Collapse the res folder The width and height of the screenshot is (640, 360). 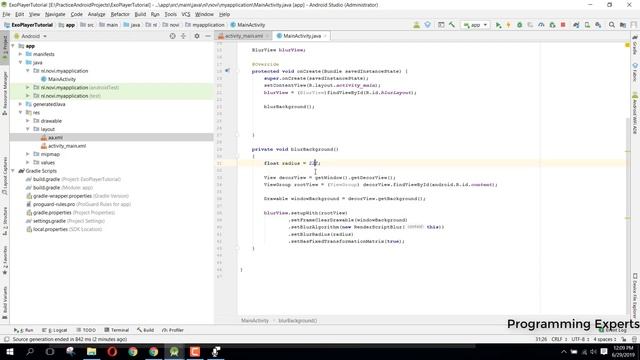[20, 112]
